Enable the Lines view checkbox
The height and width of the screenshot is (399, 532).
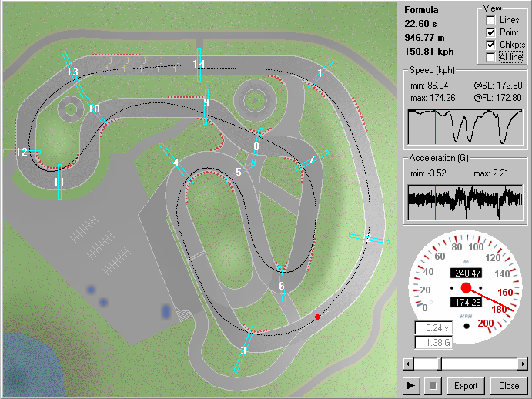point(490,20)
